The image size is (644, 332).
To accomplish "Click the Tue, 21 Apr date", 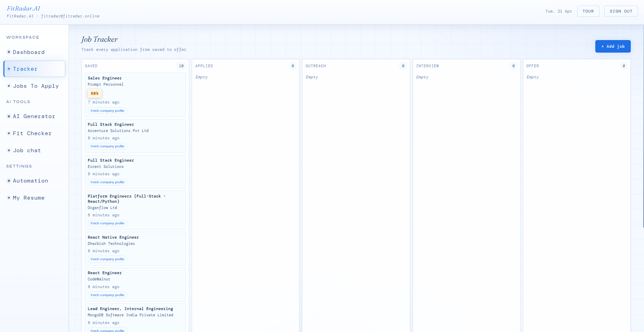I will click(559, 11).
